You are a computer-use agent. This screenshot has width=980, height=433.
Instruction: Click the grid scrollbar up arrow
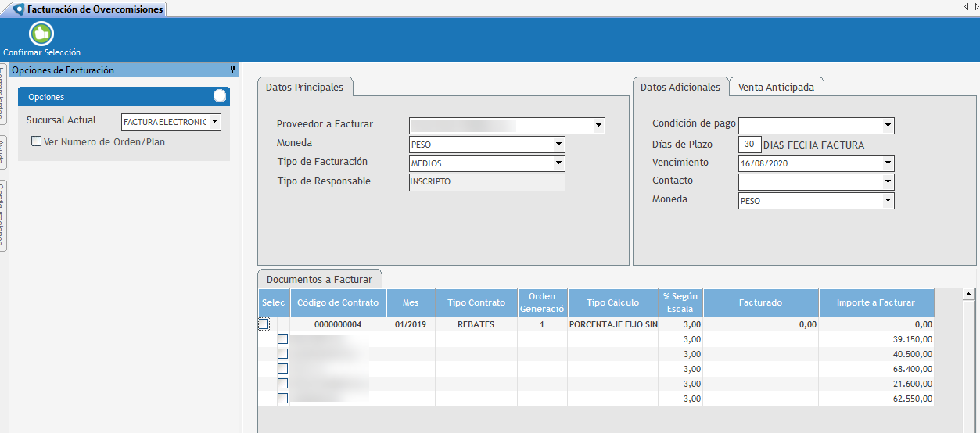coord(968,295)
